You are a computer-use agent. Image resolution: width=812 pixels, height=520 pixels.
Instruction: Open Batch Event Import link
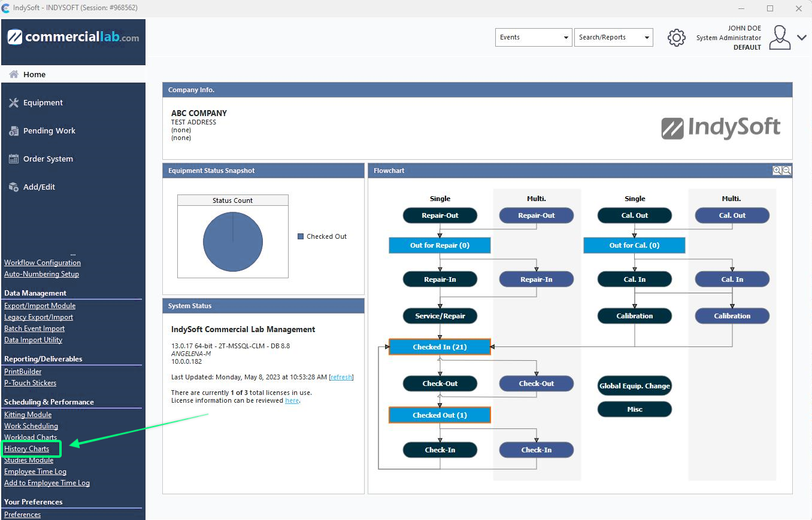point(34,329)
